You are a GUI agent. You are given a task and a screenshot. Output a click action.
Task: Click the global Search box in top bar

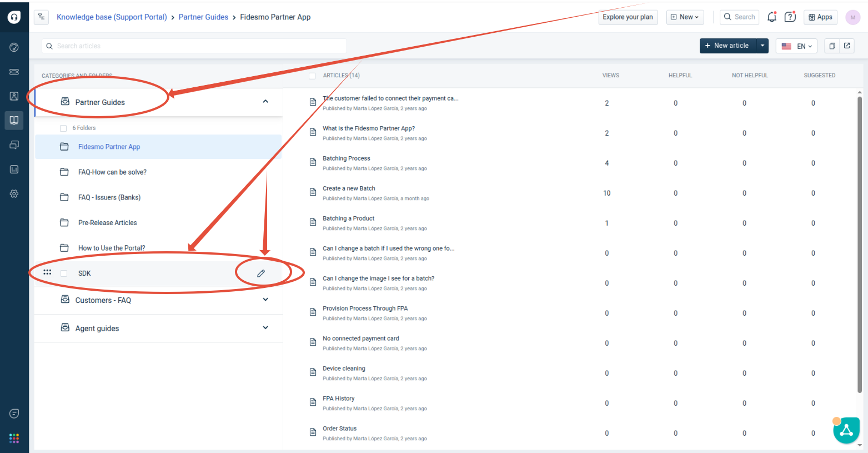[739, 17]
